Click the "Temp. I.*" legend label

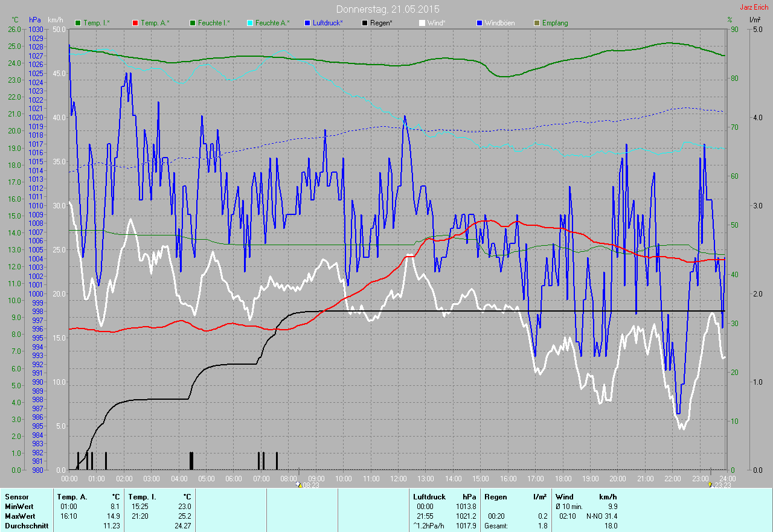pos(97,23)
